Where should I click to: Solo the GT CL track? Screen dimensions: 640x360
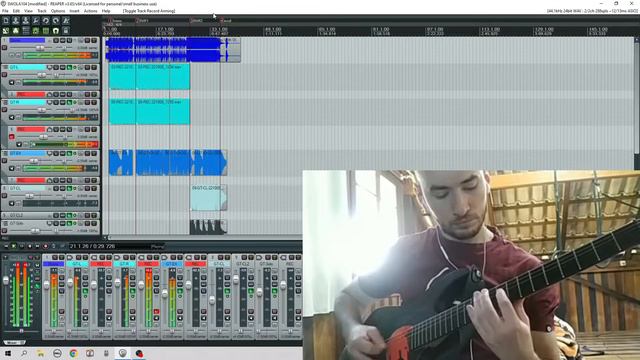(x=94, y=188)
